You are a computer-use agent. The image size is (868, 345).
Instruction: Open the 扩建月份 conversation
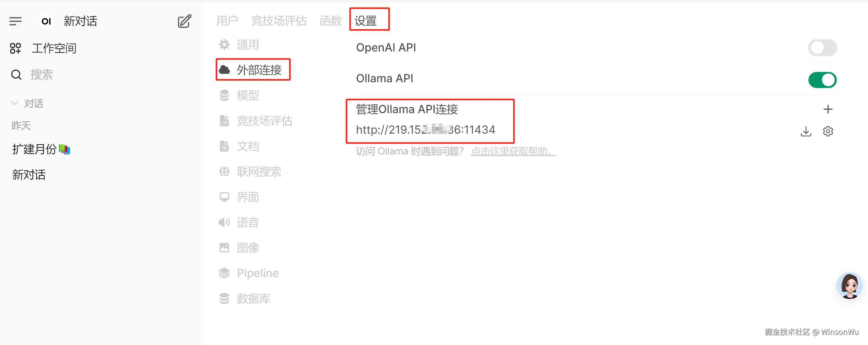41,149
